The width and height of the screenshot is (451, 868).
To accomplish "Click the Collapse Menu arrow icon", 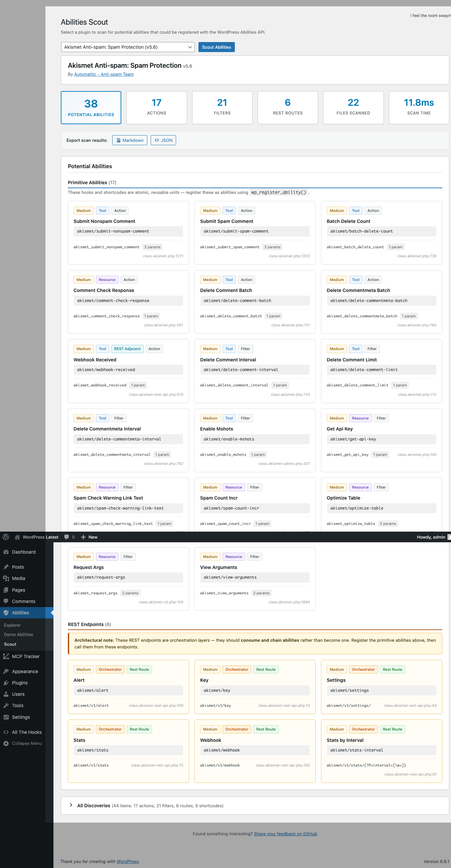I will pos(6,743).
